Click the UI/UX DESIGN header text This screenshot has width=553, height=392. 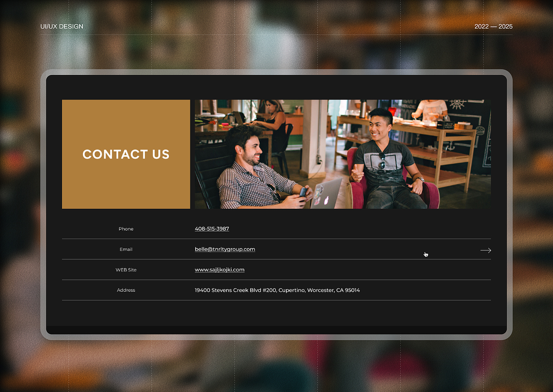click(62, 26)
